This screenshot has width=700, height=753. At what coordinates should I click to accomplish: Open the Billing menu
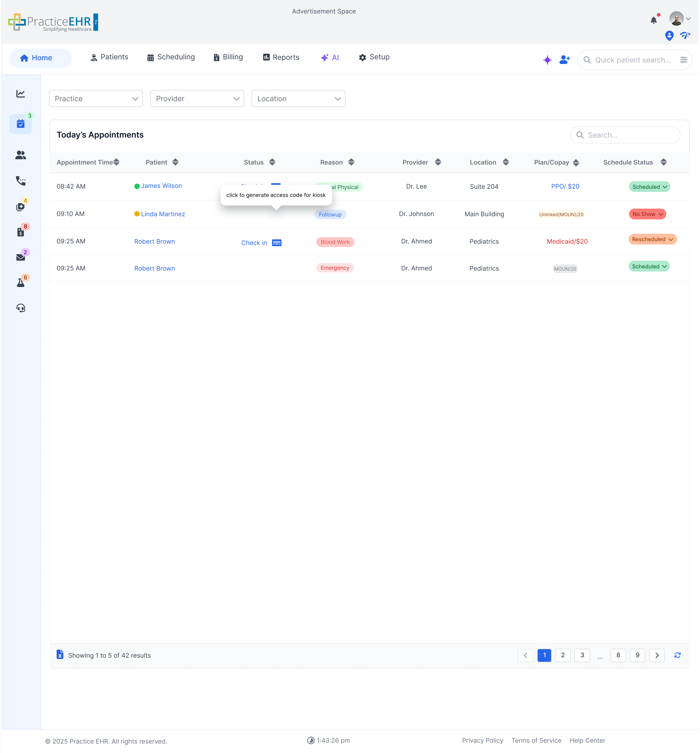point(228,57)
